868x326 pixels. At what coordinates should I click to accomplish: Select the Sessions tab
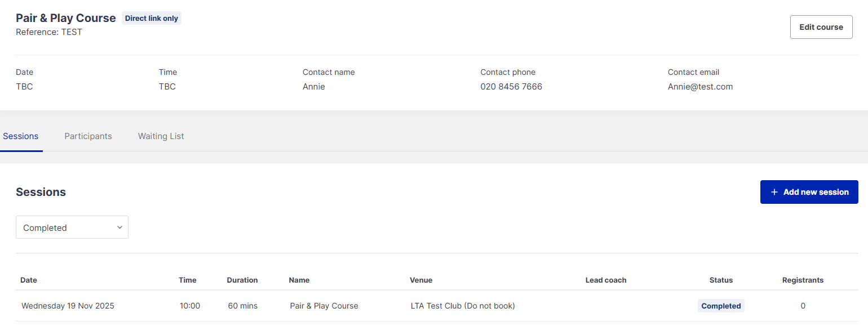coord(21,136)
